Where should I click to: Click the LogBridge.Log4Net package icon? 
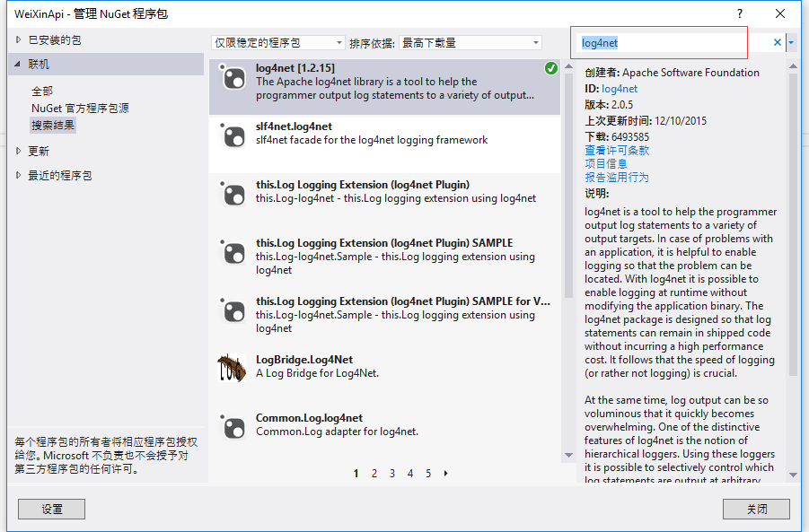click(232, 368)
